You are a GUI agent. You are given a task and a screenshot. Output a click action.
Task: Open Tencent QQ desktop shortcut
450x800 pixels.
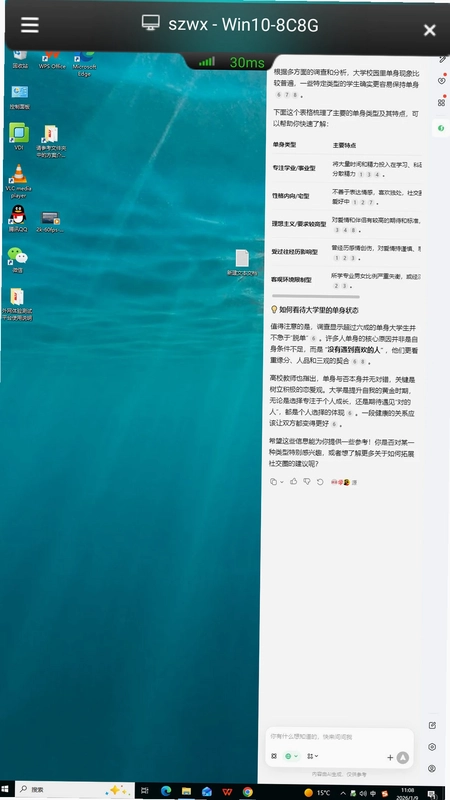pos(18,218)
